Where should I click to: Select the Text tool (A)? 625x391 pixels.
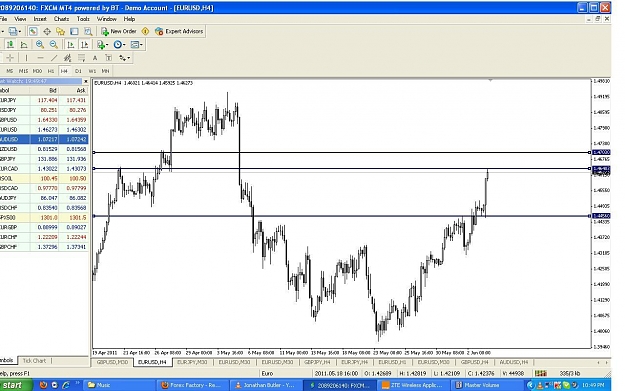click(x=95, y=58)
